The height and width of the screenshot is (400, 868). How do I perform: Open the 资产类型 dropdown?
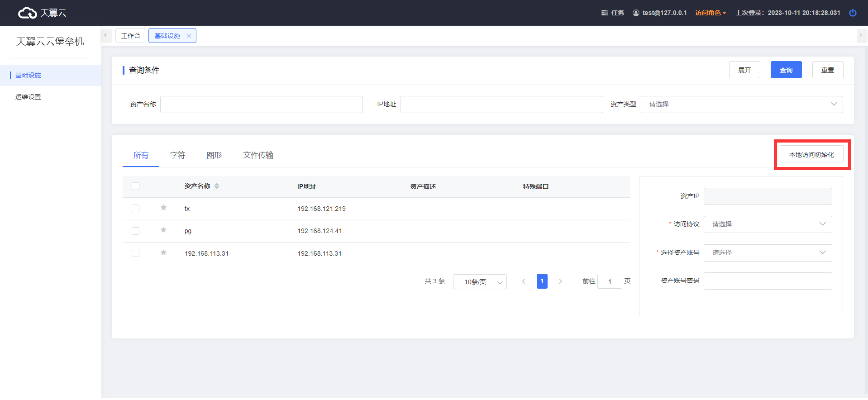tap(741, 105)
